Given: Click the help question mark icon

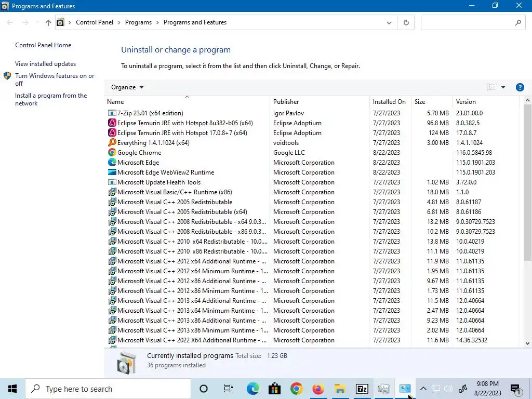Looking at the screenshot, I should 520,87.
